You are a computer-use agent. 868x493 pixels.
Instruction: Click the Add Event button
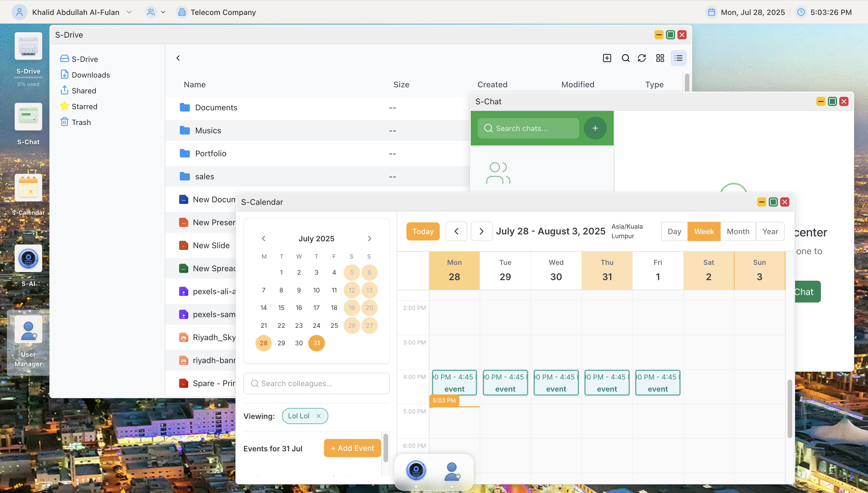pyautogui.click(x=352, y=448)
